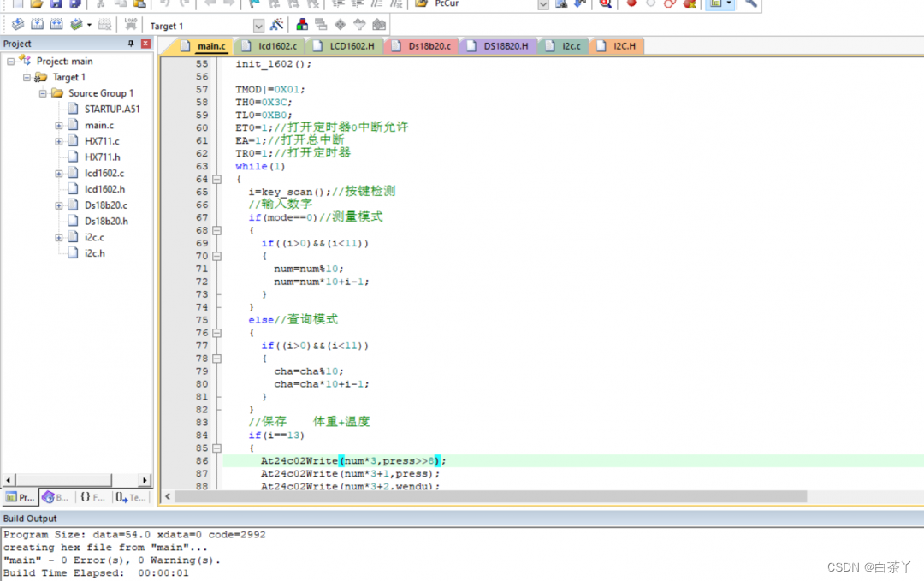Open the Books tab at panel bottom
The image size is (924, 581).
click(x=56, y=497)
